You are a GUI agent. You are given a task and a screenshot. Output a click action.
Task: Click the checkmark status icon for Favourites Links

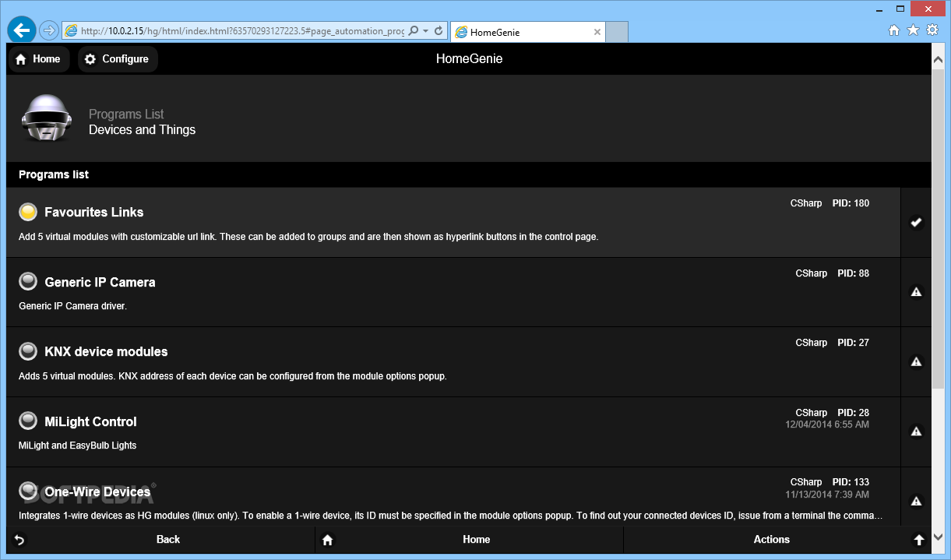[916, 223]
